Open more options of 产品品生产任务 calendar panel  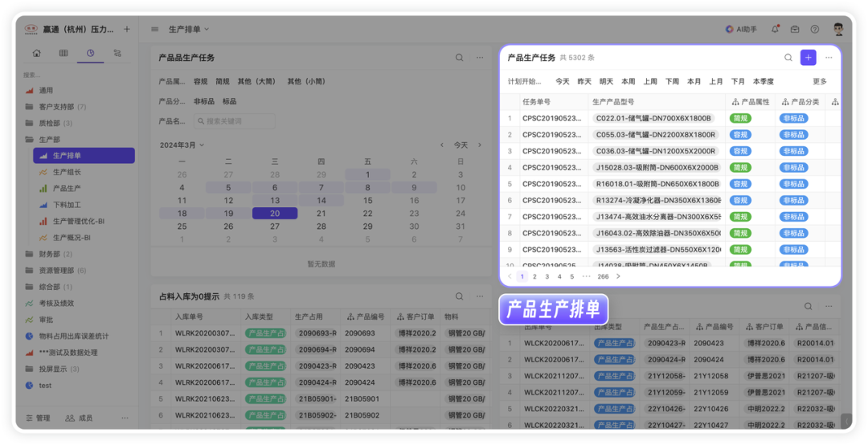point(480,58)
